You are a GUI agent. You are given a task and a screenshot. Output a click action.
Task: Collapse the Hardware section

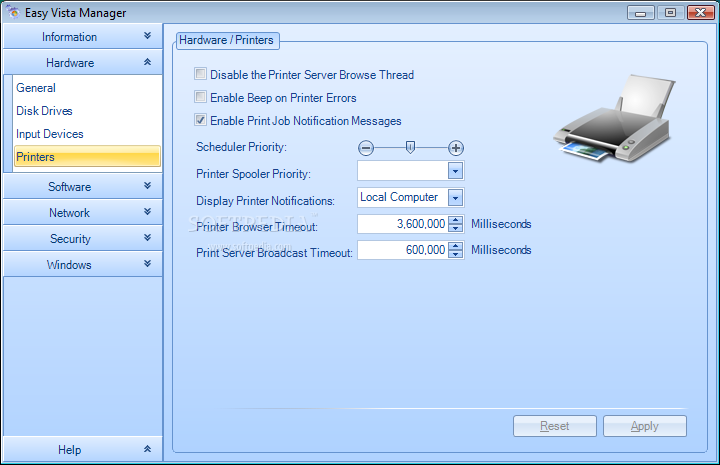pyautogui.click(x=83, y=62)
